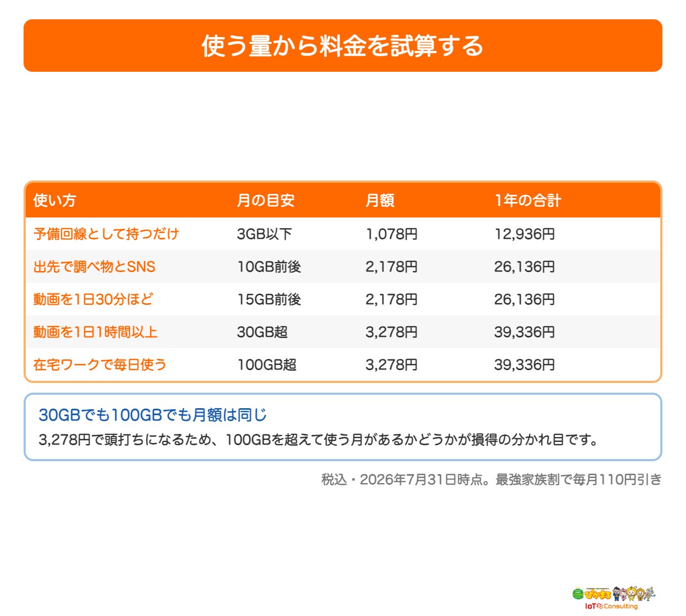Viewport: 686px width, 616px height.
Task: Click the '12,936円' yearly total
Action: [x=524, y=234]
